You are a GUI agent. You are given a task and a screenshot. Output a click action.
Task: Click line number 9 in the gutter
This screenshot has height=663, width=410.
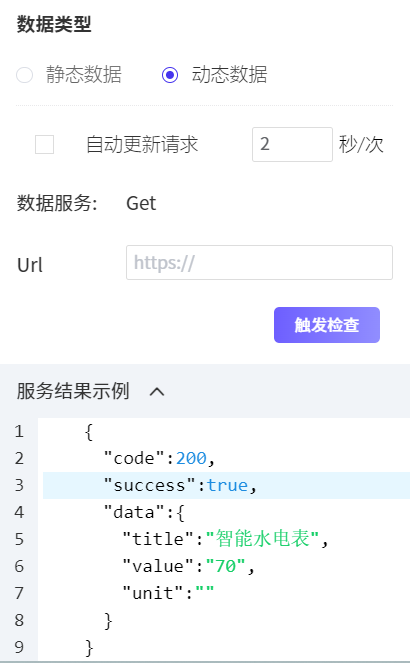click(x=19, y=647)
